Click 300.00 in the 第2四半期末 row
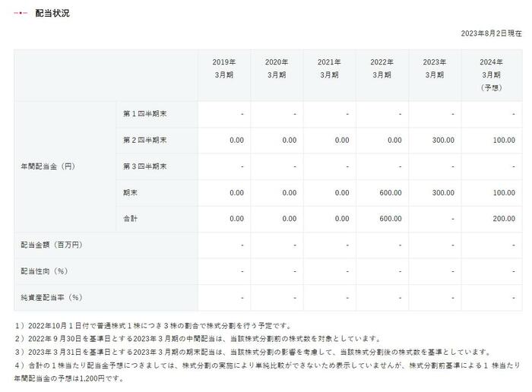This screenshot has height=392, width=532. click(x=443, y=141)
